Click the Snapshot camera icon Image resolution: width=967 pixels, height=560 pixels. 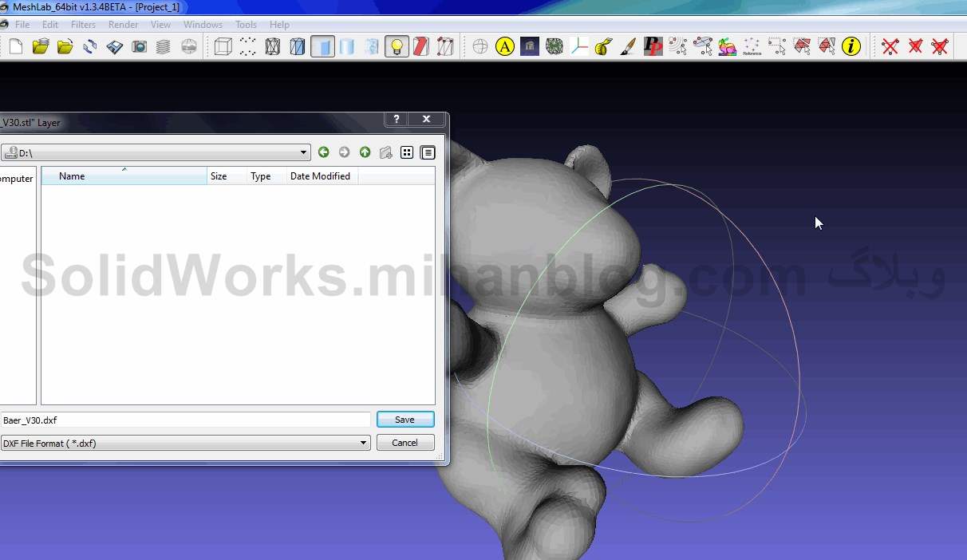pyautogui.click(x=140, y=47)
